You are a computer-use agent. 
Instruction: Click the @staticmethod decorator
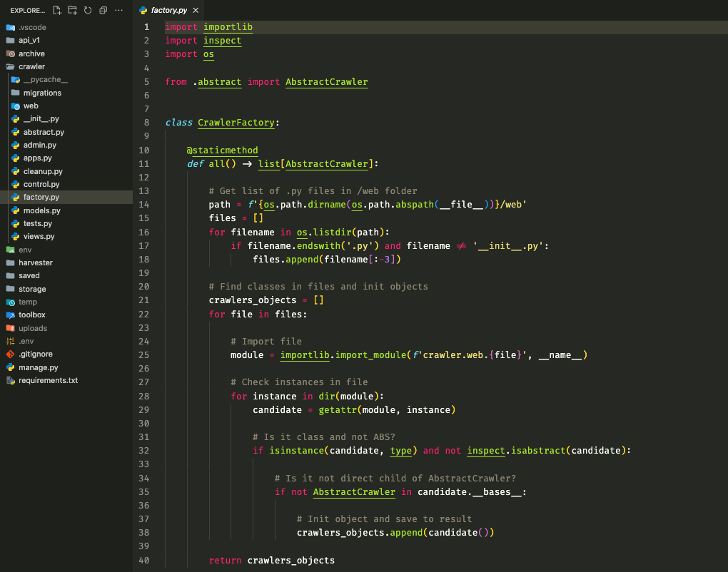(222, 150)
